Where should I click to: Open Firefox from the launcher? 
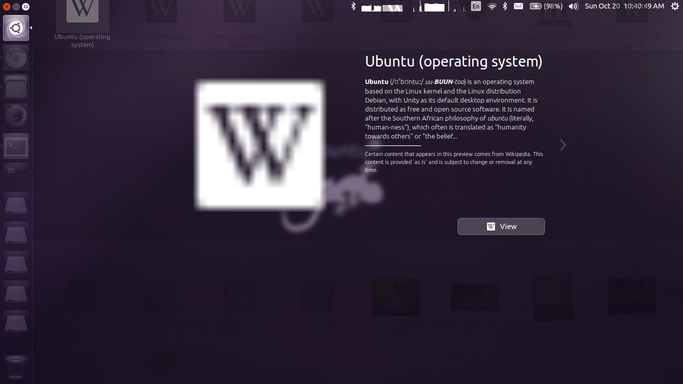[x=16, y=116]
